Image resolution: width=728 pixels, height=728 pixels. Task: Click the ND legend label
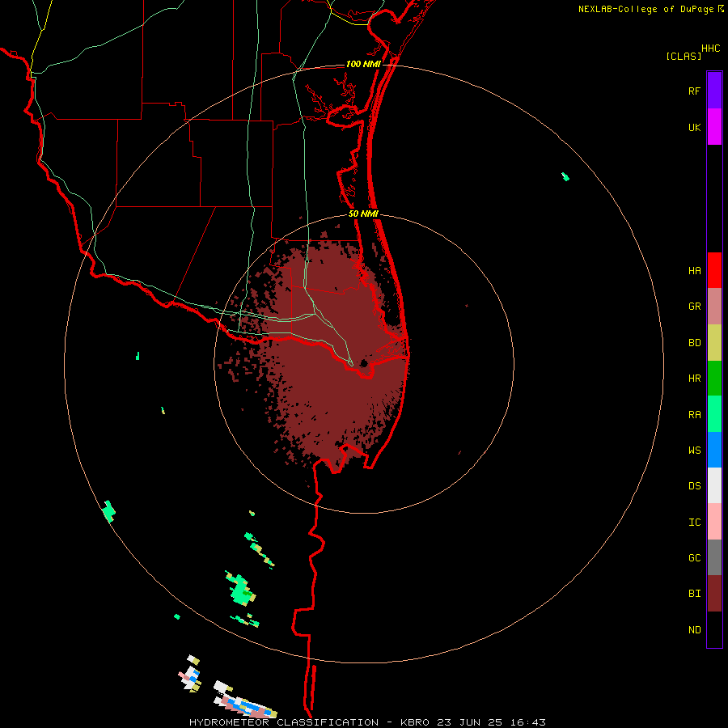point(694,630)
